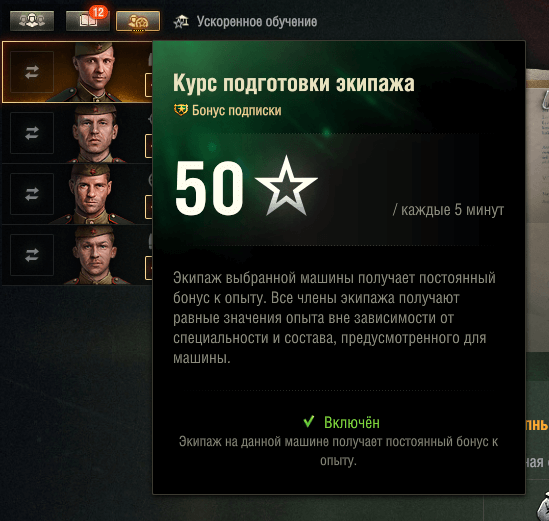Click the subscription shield icon
The width and height of the screenshot is (549, 521).
[x=181, y=110]
